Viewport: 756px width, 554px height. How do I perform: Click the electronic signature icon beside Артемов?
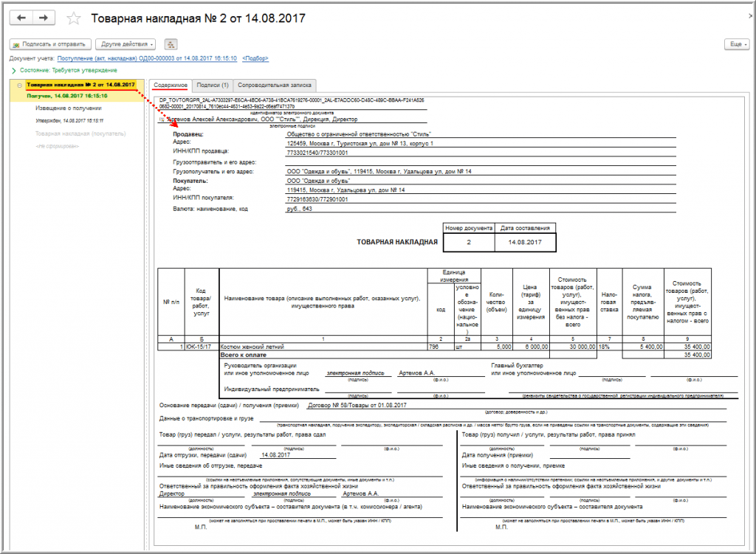coord(162,118)
